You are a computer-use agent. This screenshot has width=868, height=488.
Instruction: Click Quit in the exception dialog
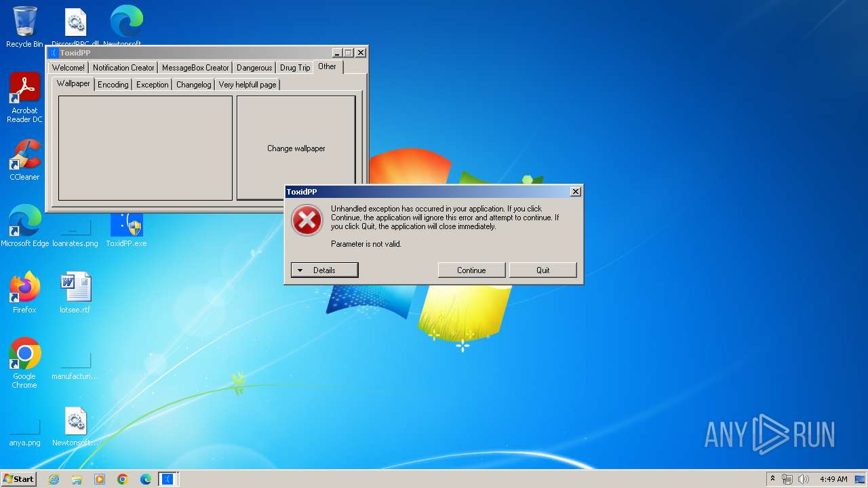543,270
